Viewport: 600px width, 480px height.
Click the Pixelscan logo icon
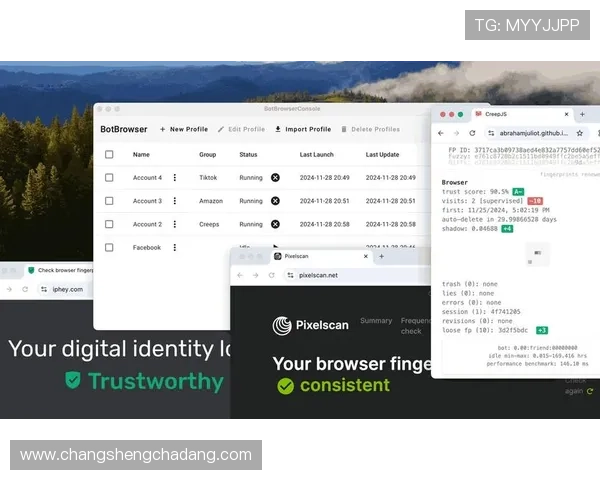point(282,325)
